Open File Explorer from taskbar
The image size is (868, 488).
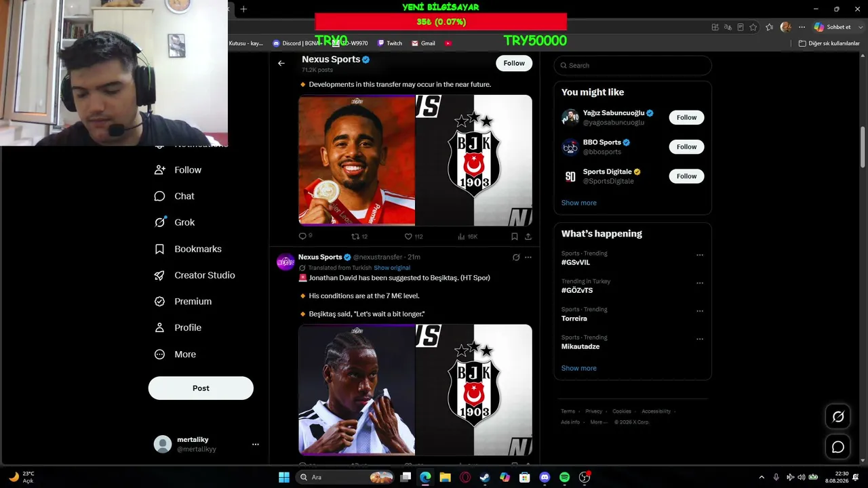coord(445,477)
